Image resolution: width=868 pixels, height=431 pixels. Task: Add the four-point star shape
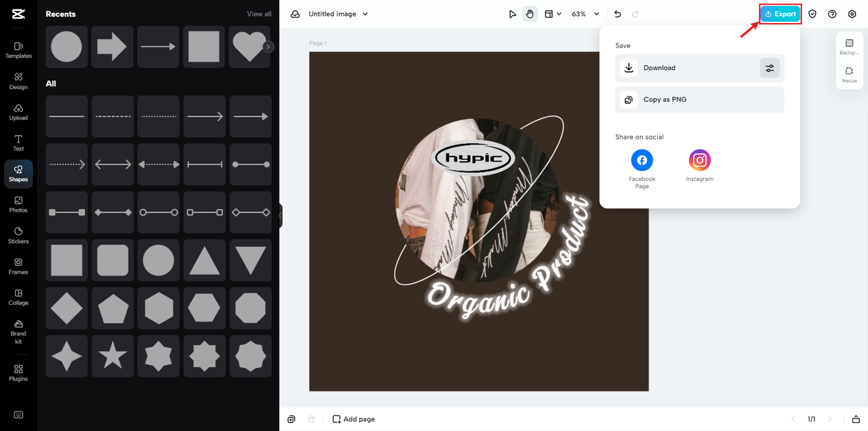(x=66, y=356)
